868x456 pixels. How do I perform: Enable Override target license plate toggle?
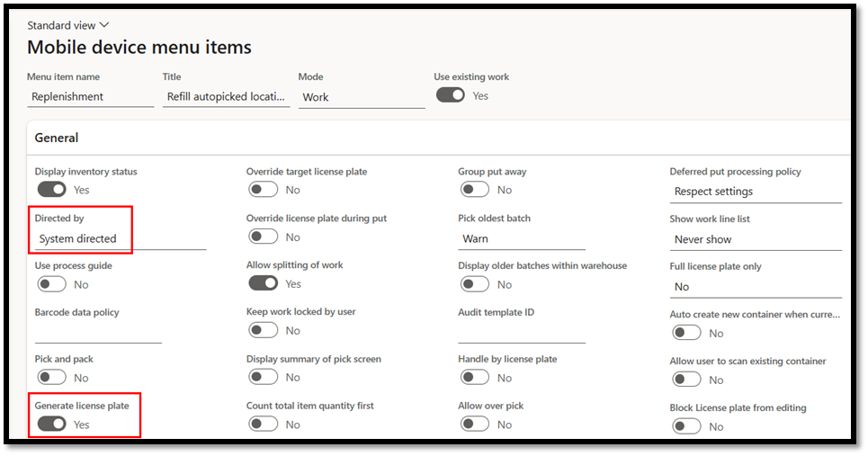263,190
